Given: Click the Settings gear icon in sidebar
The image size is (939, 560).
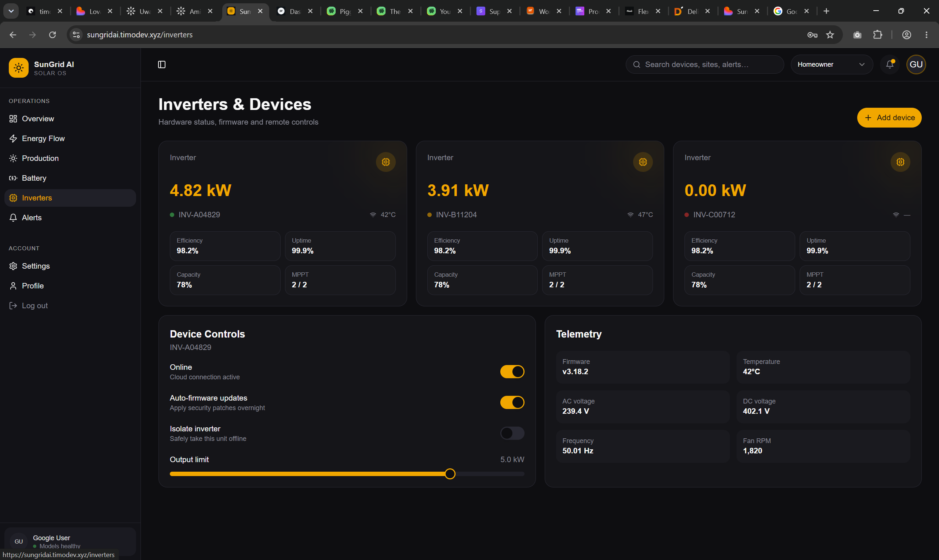Looking at the screenshot, I should pos(13,266).
